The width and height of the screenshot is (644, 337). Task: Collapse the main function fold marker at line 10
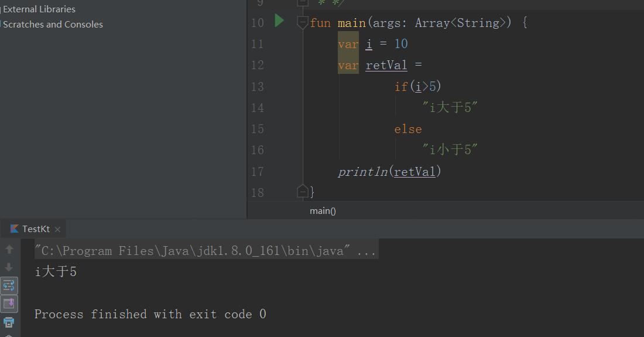coord(302,22)
